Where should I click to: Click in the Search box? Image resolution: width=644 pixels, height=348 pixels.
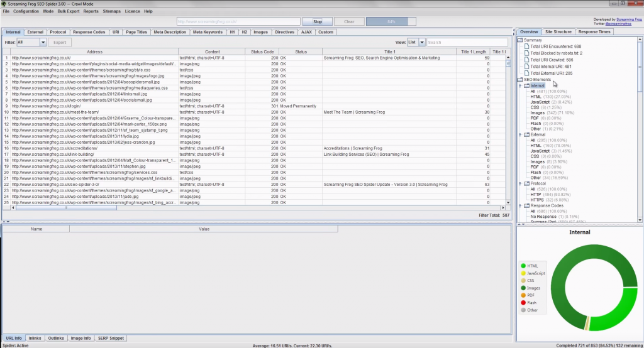pyautogui.click(x=467, y=42)
